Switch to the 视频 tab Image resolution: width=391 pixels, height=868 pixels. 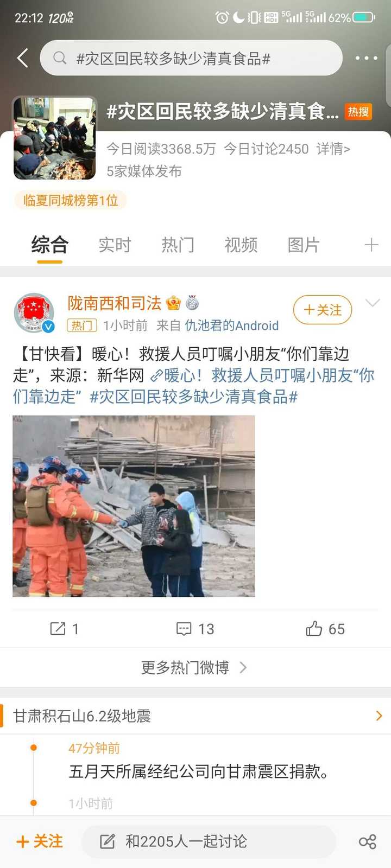[241, 245]
